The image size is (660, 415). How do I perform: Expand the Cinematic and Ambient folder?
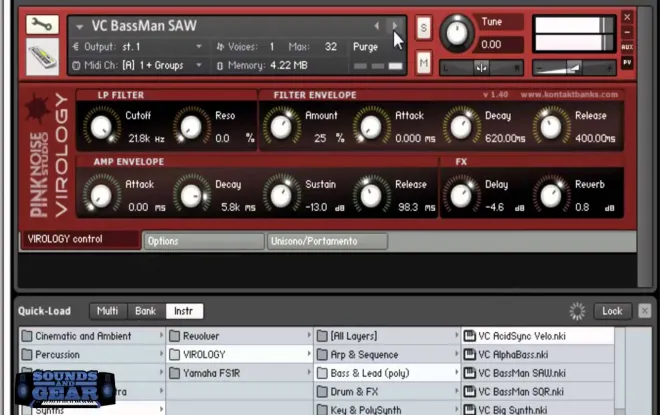92,336
